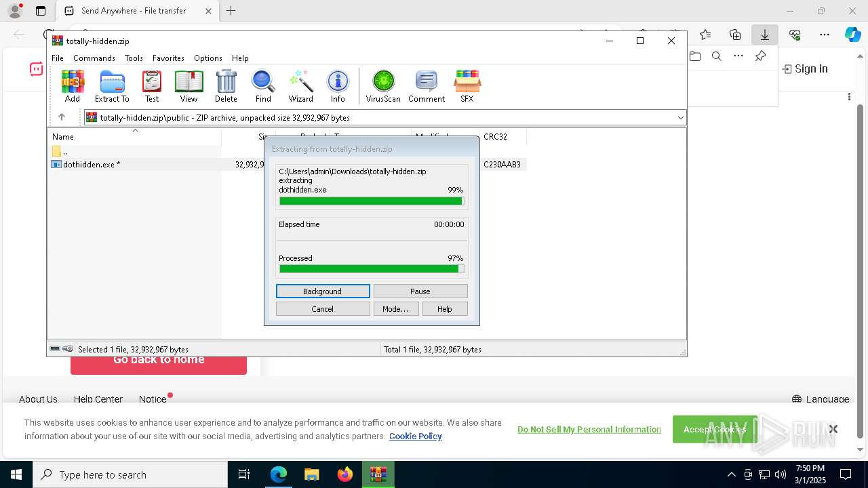Click the Edge profile avatar icon

pyautogui.click(x=15, y=11)
